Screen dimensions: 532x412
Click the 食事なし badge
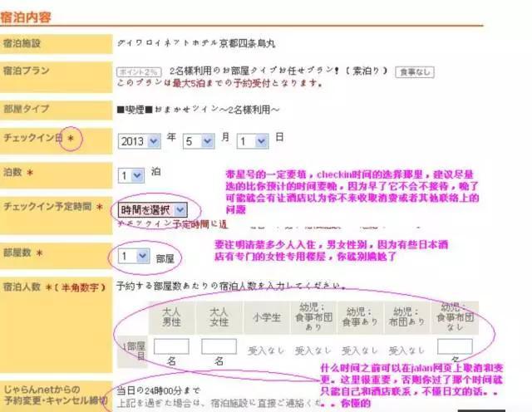point(413,72)
